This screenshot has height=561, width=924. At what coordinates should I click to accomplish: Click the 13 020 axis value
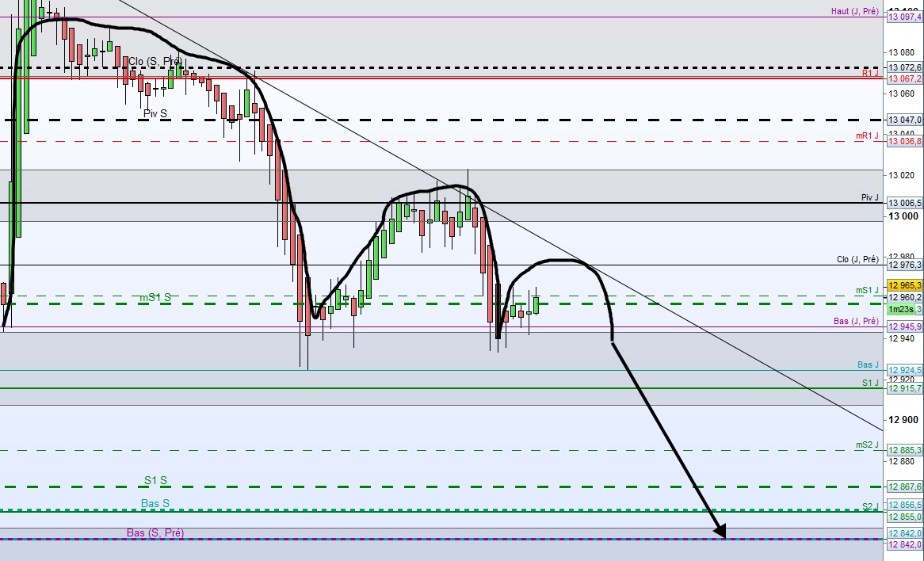click(902, 175)
